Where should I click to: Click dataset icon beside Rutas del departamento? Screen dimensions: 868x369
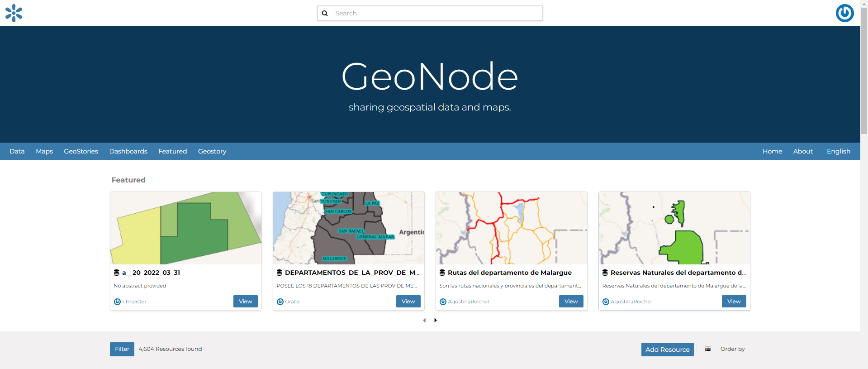tap(442, 273)
